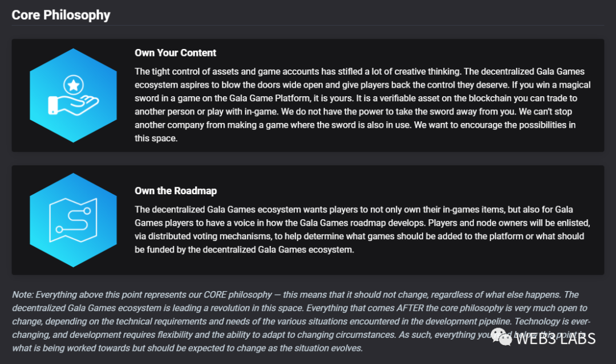Click the word CORE in the note
The image size is (616, 364).
(x=214, y=295)
